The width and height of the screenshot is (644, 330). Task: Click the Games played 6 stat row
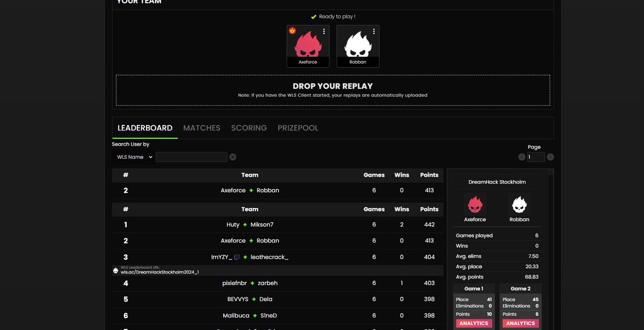point(497,236)
